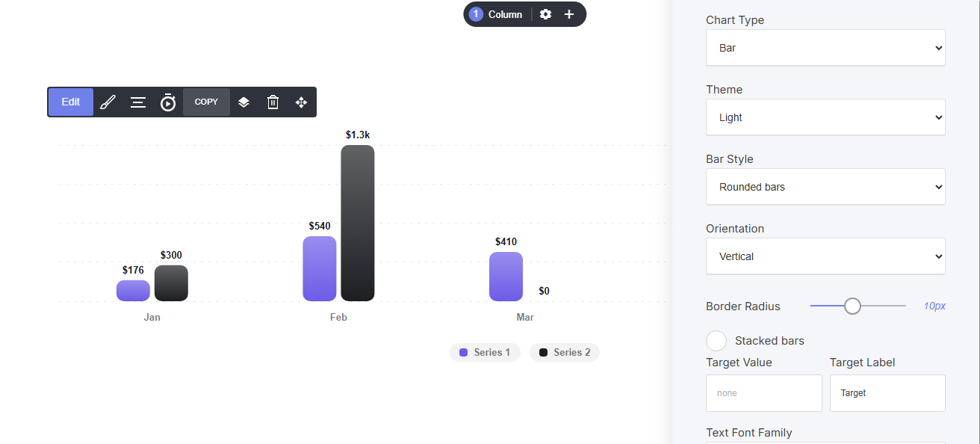
Task: Open the animation timer icon
Action: [168, 102]
